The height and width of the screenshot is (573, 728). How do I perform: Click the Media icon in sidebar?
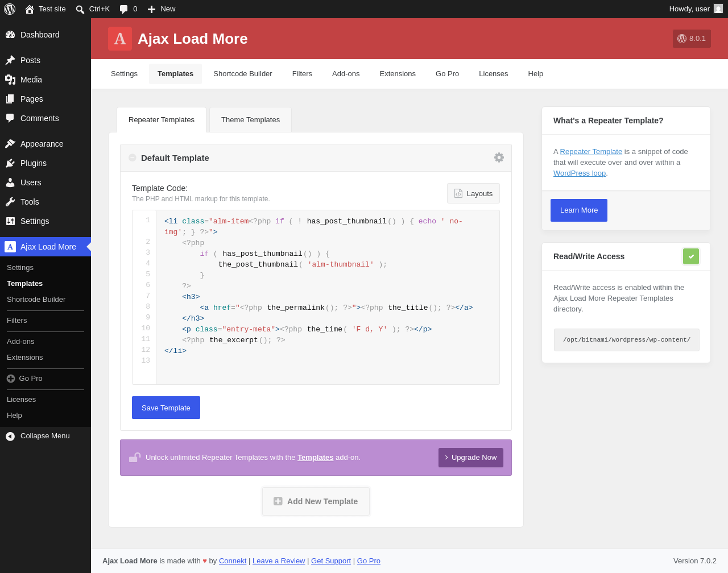tap(10, 80)
